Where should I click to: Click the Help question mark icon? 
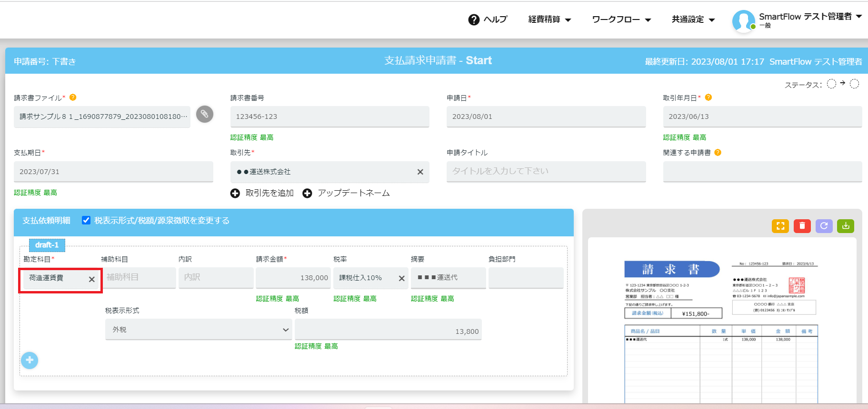point(474,19)
